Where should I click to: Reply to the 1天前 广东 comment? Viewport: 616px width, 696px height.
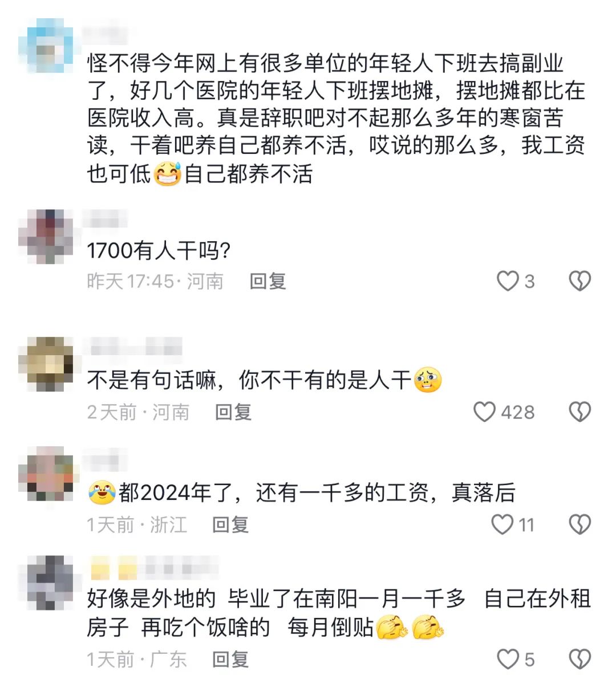[230, 660]
